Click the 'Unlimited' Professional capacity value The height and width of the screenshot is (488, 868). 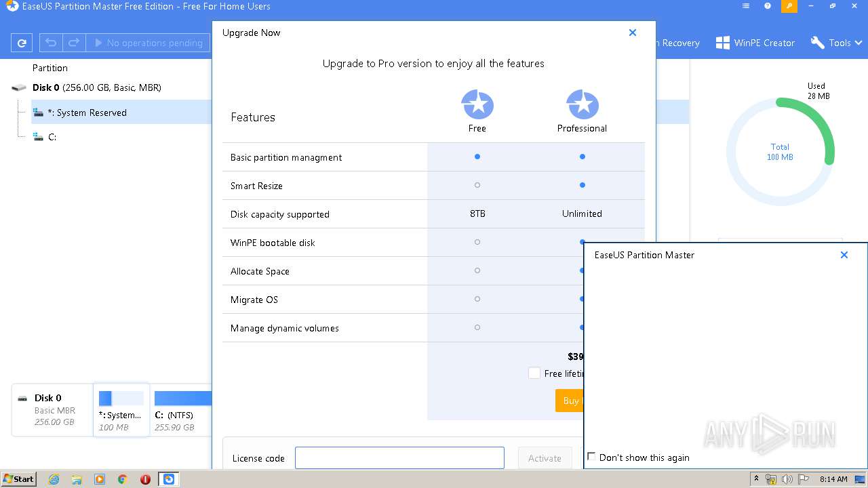582,213
